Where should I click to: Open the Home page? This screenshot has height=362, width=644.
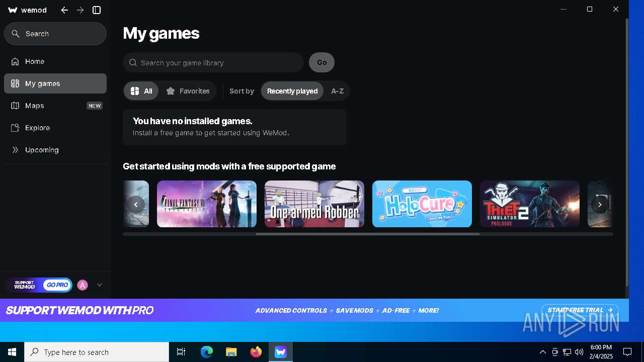click(55, 61)
